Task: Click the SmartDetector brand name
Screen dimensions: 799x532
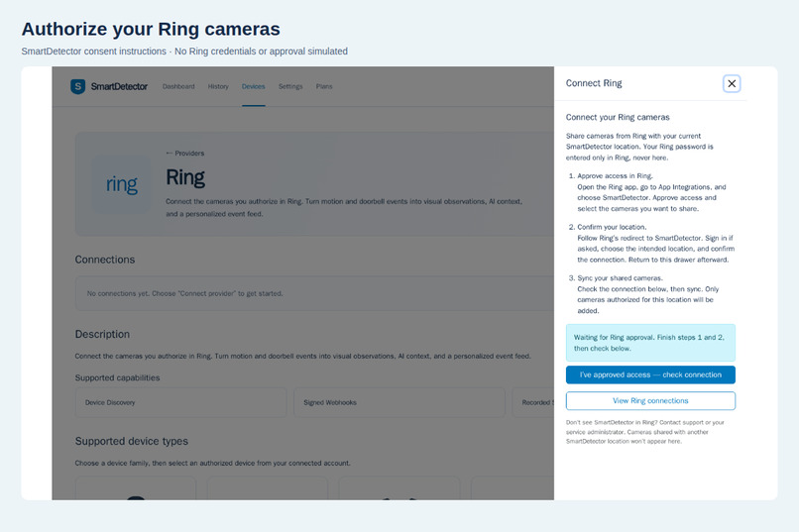Action: [119, 86]
